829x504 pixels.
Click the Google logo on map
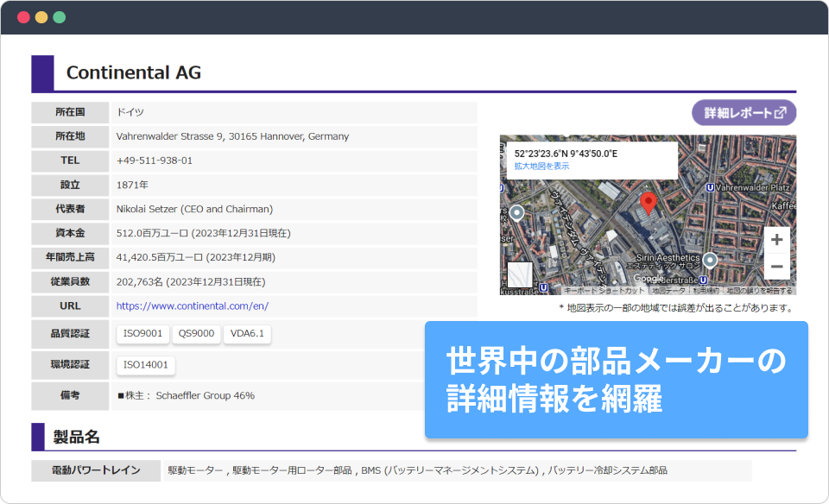point(647,279)
